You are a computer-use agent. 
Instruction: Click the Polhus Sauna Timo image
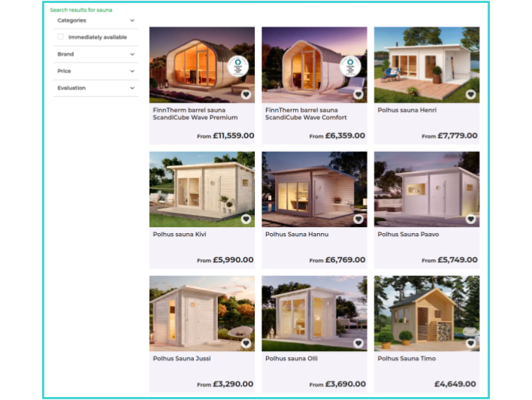point(427,314)
